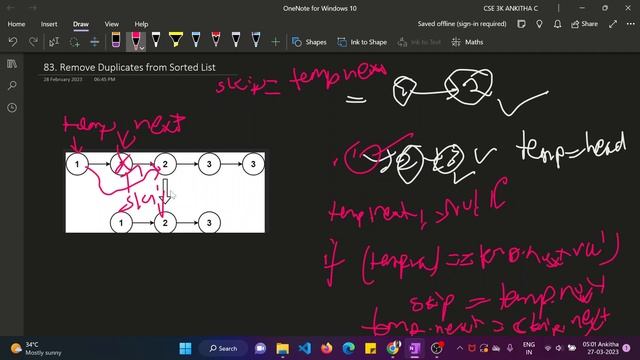Screen dimensions: 640x360
Task: Edit the page title Remove Duplicates from Sorted List
Action: pos(129,67)
